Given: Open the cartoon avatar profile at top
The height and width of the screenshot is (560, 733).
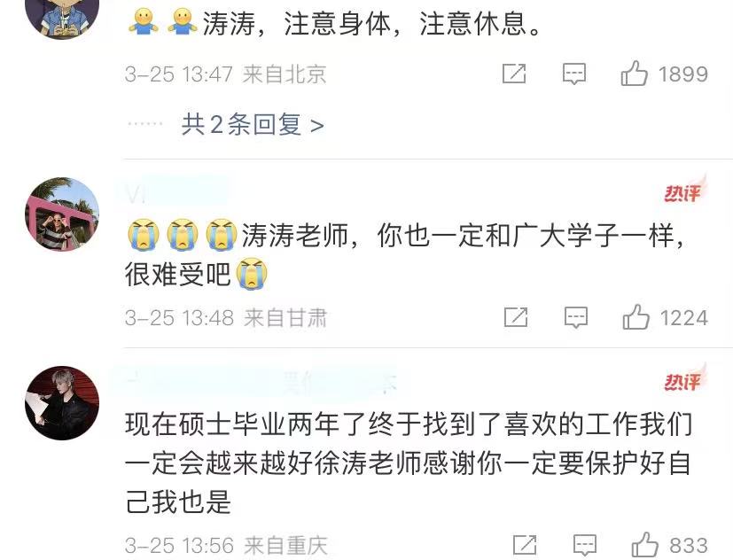Looking at the screenshot, I should (62, 17).
